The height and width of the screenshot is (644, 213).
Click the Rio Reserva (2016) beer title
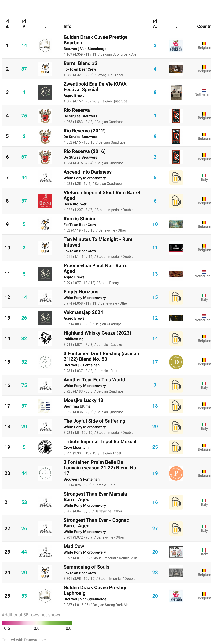pyautogui.click(x=85, y=152)
